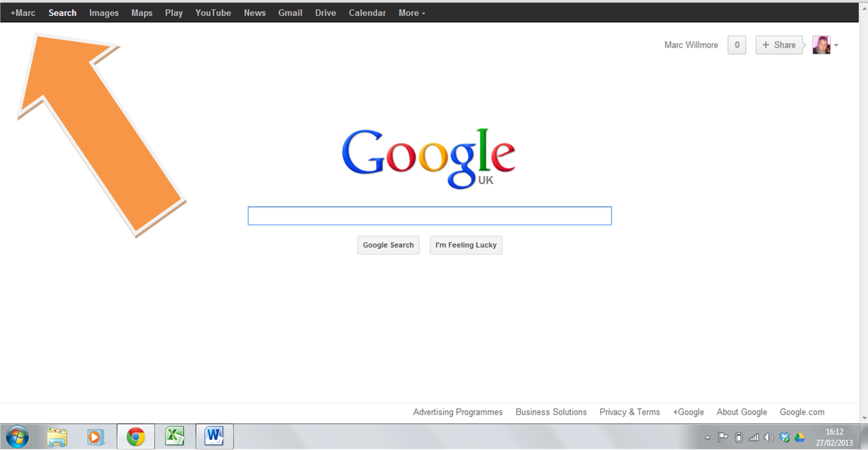Open the notifications counter showing 0
This screenshot has width=868, height=450.
[737, 45]
